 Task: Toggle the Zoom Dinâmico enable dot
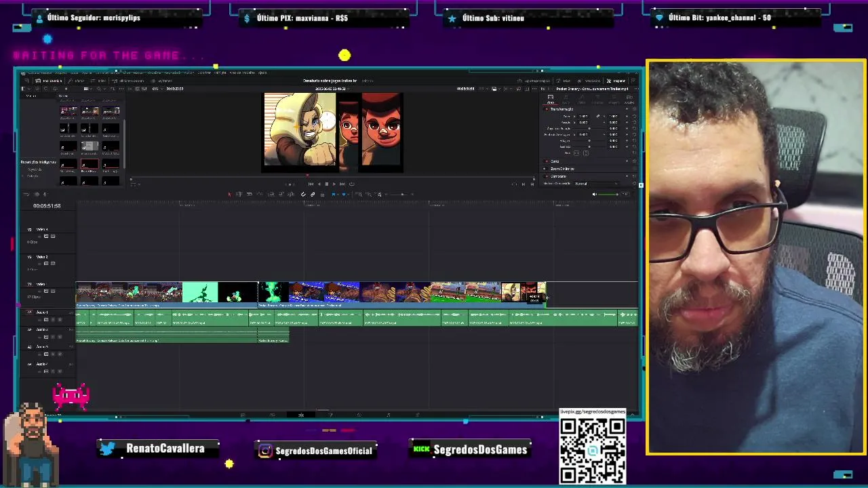coord(545,169)
